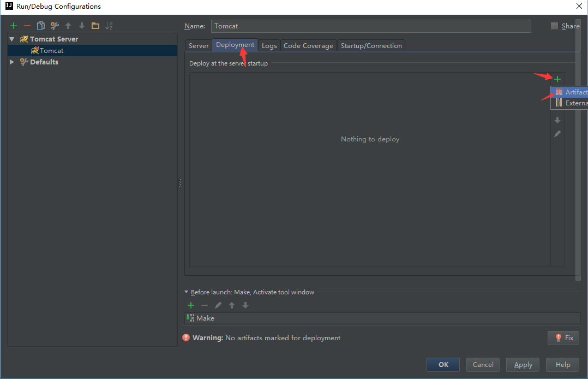This screenshot has height=379, width=588.
Task: Click the red warning icon
Action: [x=186, y=337]
